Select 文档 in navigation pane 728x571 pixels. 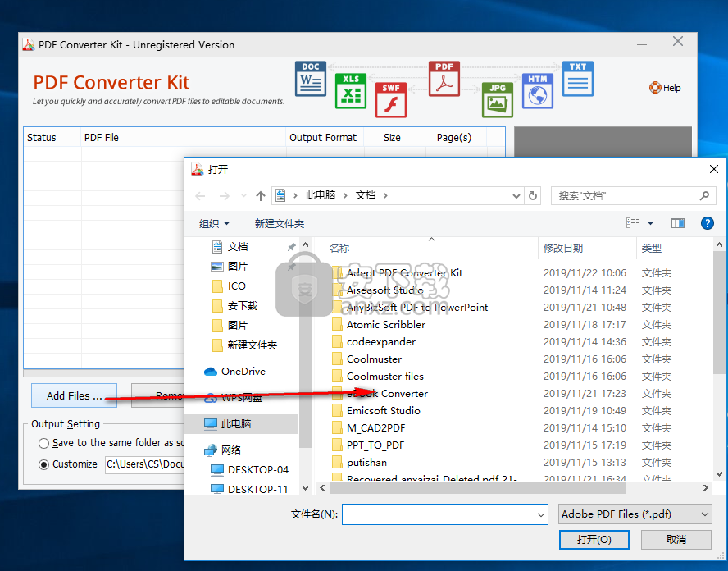(x=238, y=247)
